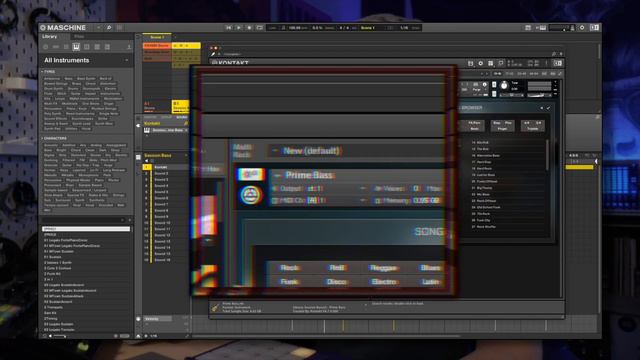This screenshot has width=640, height=360.
Task: Select sound slot 1 Kontakt
Action: click(x=165, y=167)
